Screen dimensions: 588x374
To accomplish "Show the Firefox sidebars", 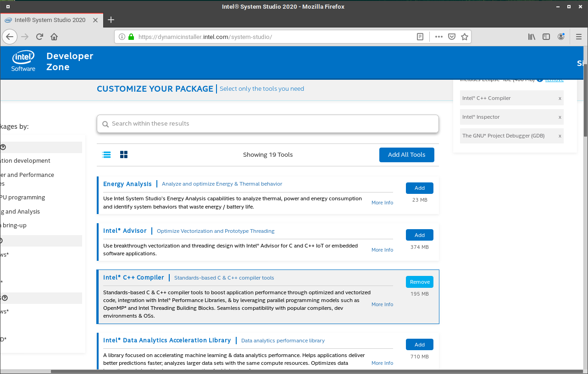I will click(546, 37).
